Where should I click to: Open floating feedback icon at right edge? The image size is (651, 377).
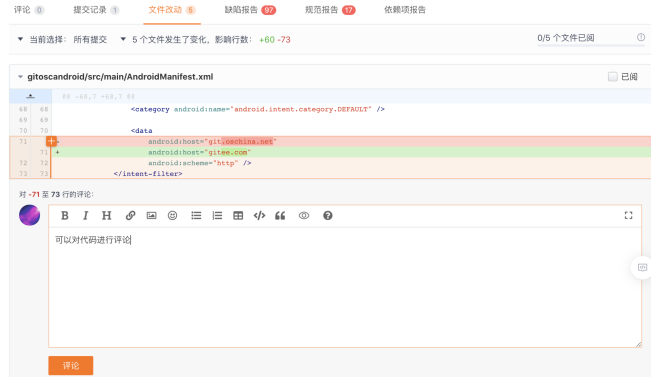click(642, 267)
